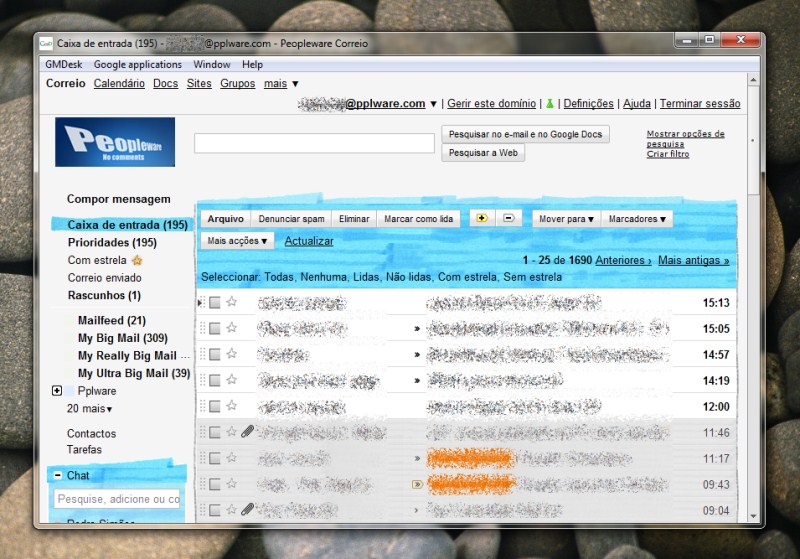Screen dimensions: 800x559
Task: Click the attachment paperclip on the 11:46 email
Action: [x=247, y=432]
